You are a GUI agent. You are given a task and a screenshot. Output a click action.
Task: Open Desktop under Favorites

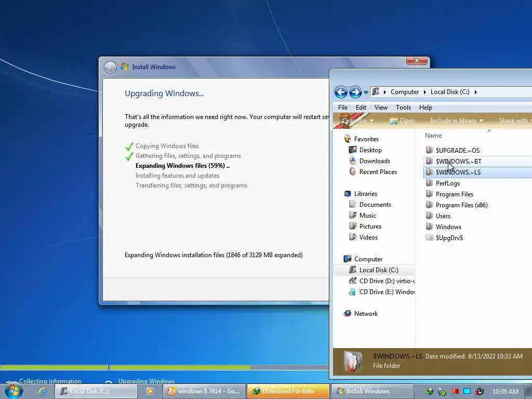[370, 150]
